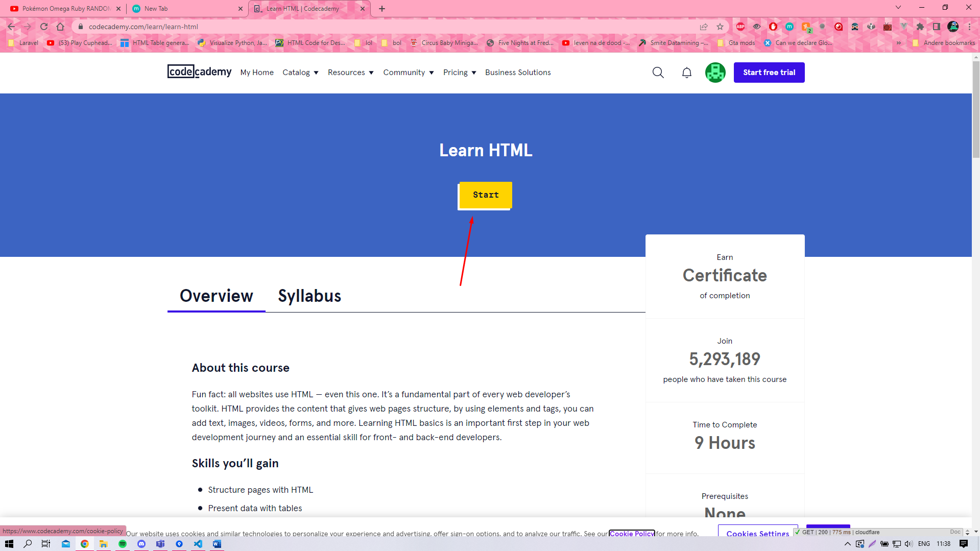Reload the current page
980x551 pixels.
(x=44, y=27)
